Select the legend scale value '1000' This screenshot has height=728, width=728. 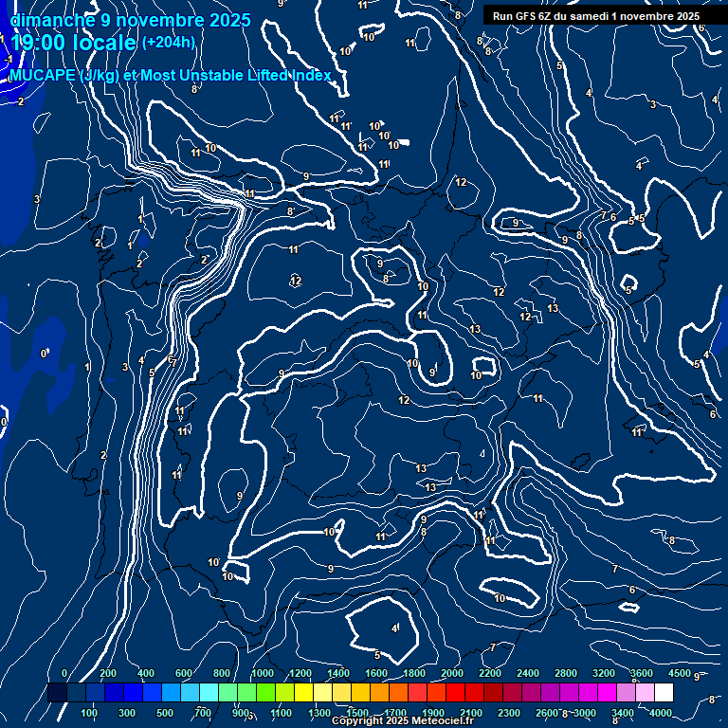(x=263, y=673)
